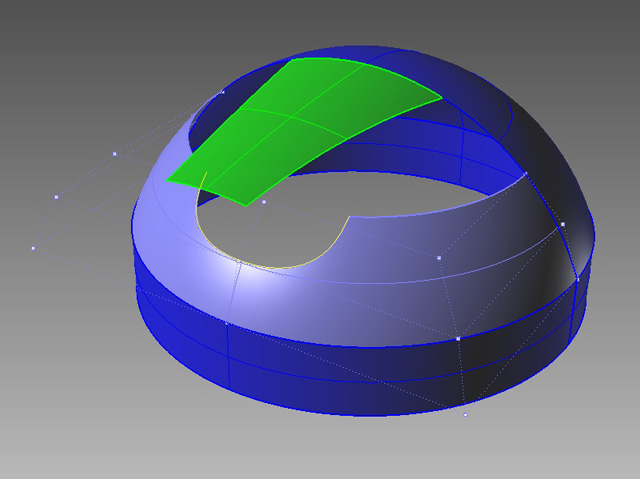Click the isocurve intersection on green patch
Viewport: 640px width, 479px height.
290,117
